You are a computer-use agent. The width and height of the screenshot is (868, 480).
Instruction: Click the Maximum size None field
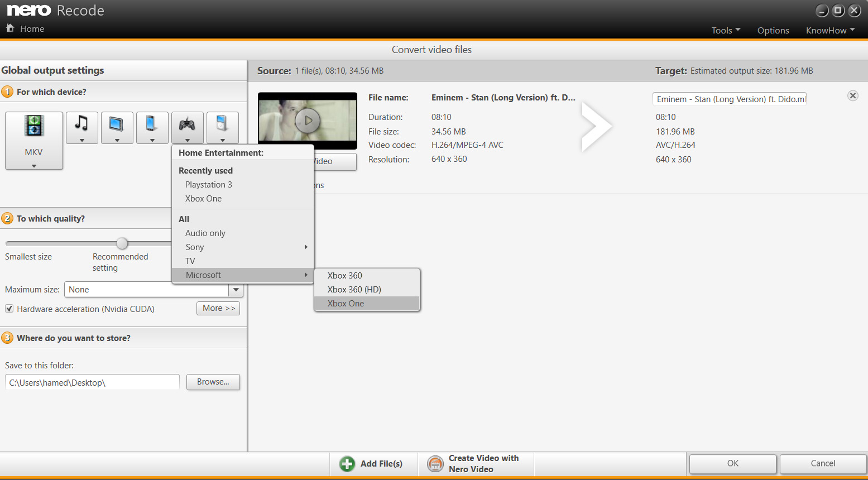tap(147, 290)
